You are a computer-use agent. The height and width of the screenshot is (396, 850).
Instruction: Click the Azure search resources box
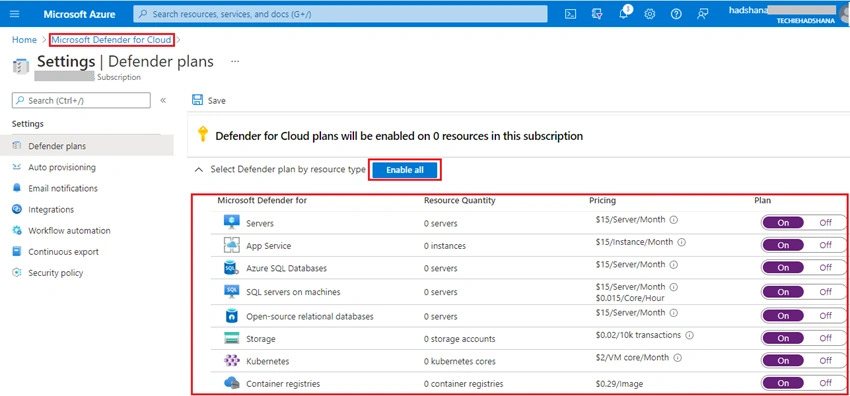[340, 14]
